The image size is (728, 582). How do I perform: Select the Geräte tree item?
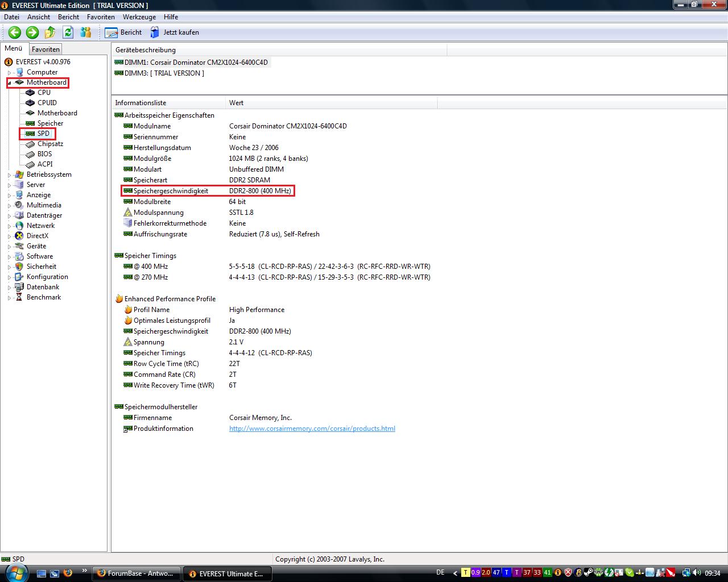36,246
